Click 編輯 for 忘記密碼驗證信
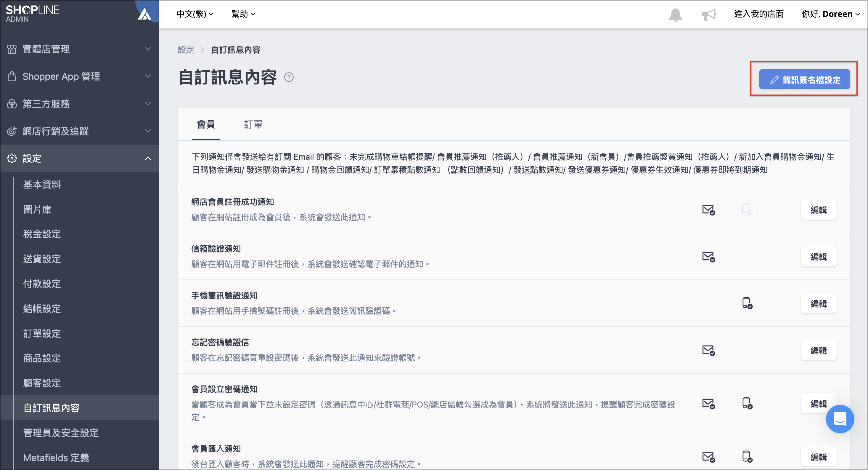The width and height of the screenshot is (868, 470). (x=819, y=351)
